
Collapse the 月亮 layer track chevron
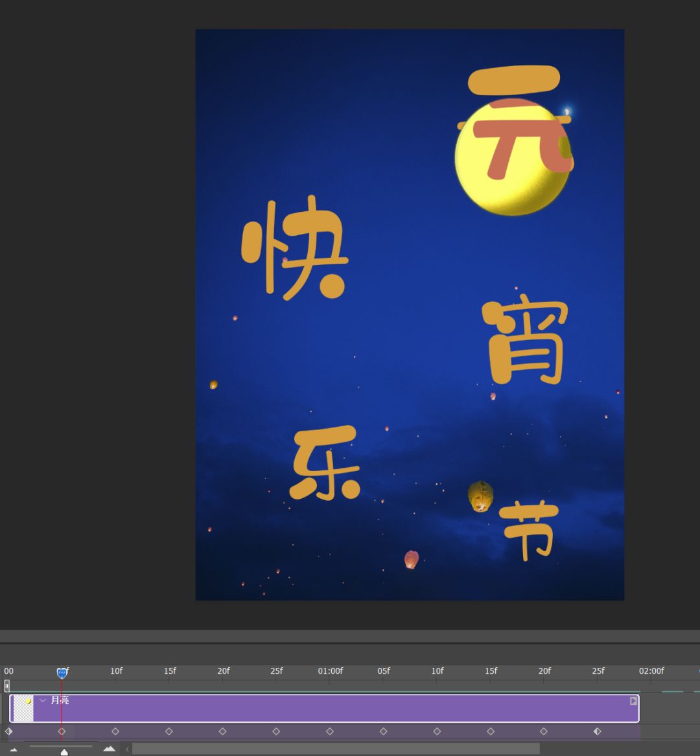(43, 700)
